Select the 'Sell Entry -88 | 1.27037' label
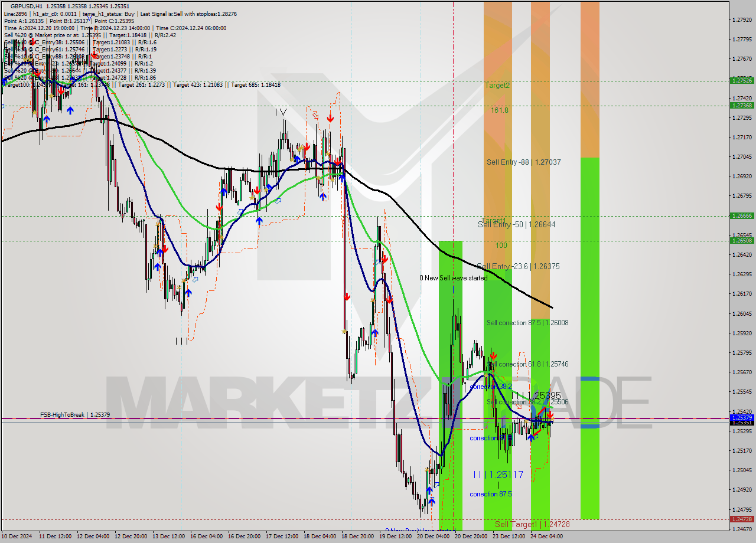Screen dimensions: 756x543 pyautogui.click(x=524, y=162)
